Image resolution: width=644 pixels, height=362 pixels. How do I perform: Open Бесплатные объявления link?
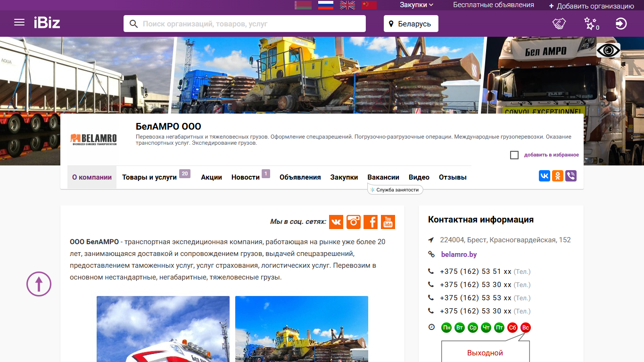coord(494,5)
